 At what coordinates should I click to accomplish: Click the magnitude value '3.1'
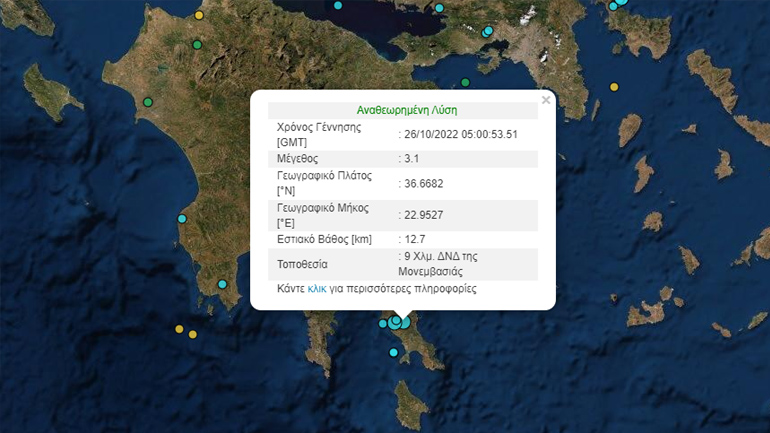[412, 159]
